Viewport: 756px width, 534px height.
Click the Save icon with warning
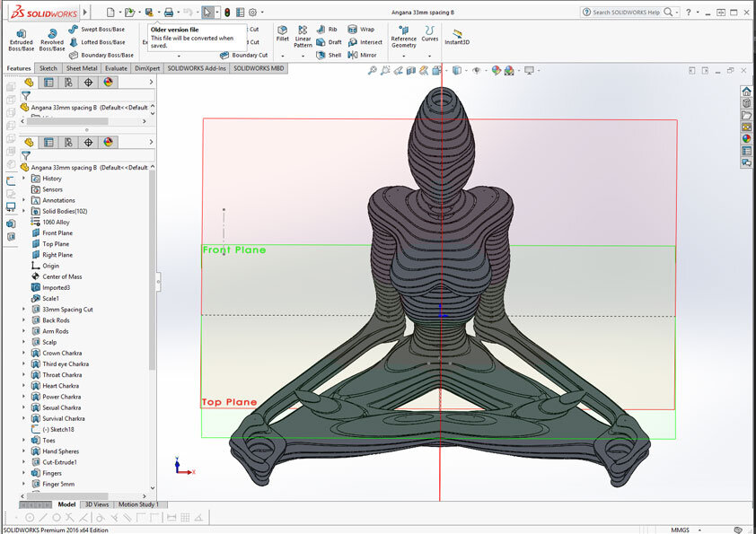[149, 12]
